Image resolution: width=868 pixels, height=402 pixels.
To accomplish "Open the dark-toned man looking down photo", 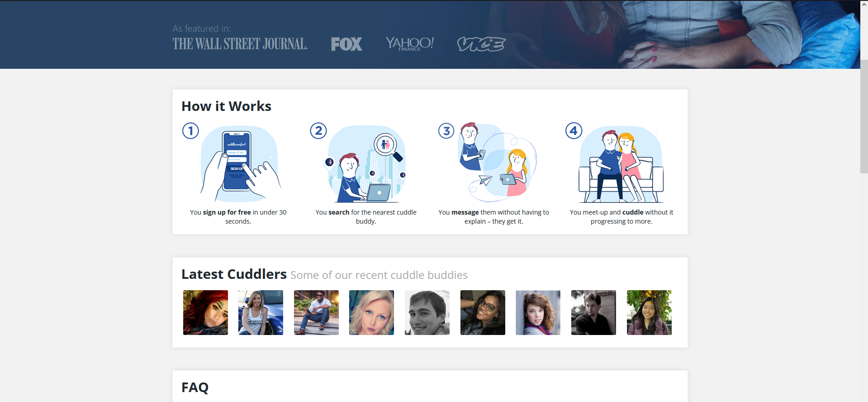I will click(593, 312).
